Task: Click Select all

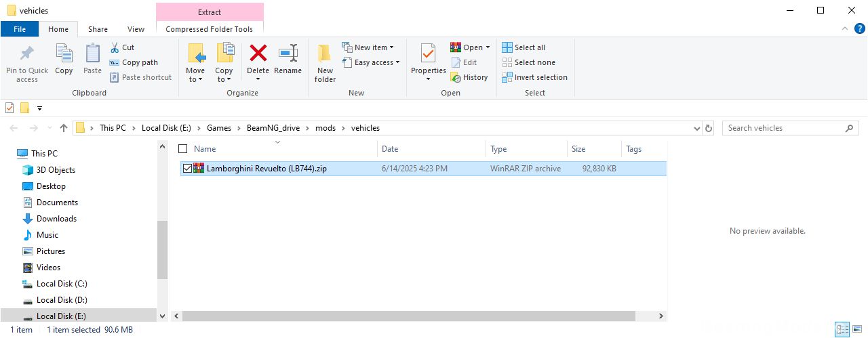Action: click(x=524, y=47)
